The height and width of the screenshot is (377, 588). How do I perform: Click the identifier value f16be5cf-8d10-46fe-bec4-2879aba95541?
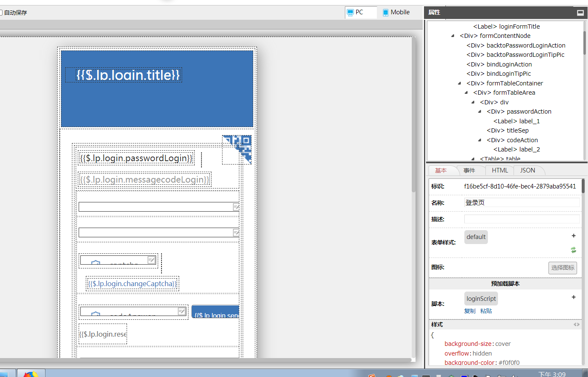520,186
